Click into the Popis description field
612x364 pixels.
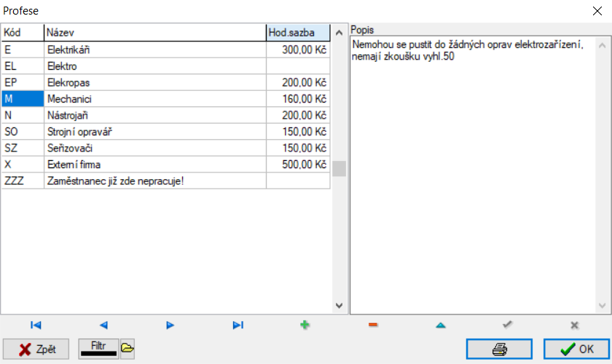pyautogui.click(x=473, y=175)
